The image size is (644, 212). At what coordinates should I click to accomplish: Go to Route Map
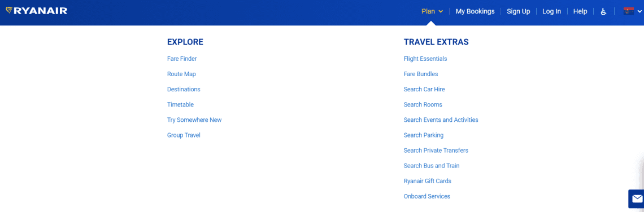(x=181, y=74)
